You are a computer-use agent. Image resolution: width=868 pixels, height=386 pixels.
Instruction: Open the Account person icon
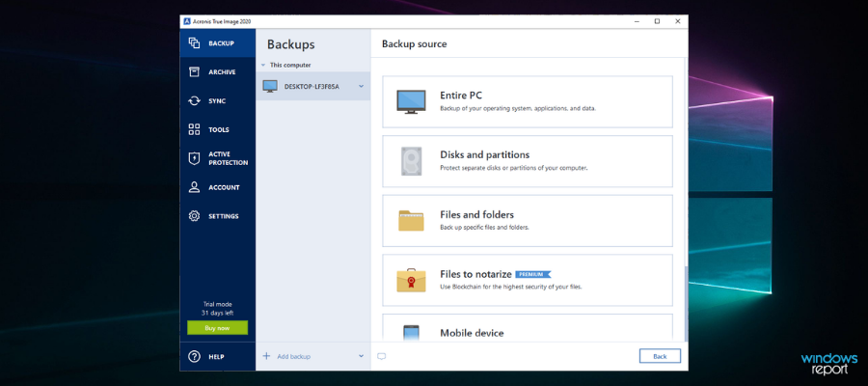194,187
